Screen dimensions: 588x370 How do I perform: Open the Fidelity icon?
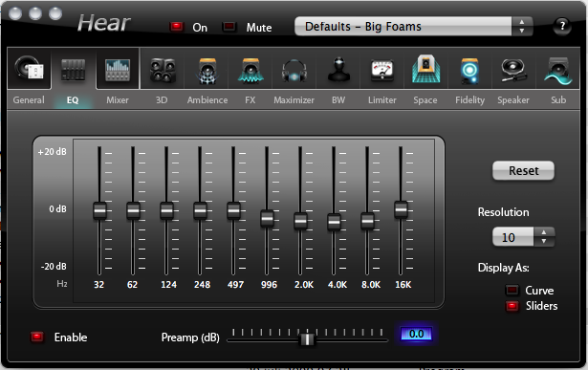click(x=469, y=71)
